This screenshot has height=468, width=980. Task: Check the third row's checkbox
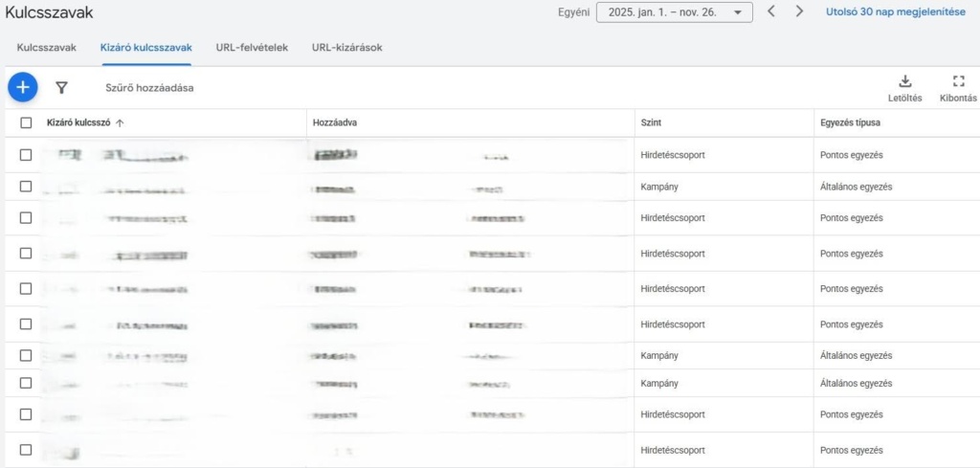coord(26,217)
